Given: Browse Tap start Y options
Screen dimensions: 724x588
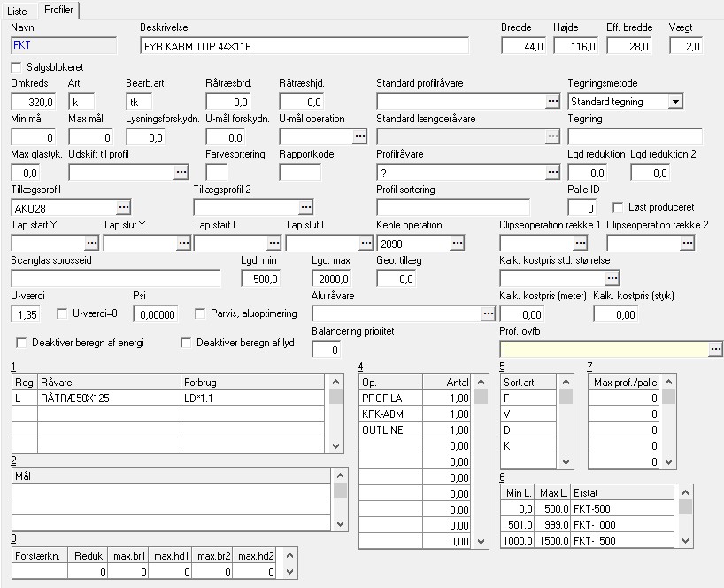Looking at the screenshot, I should [x=91, y=242].
